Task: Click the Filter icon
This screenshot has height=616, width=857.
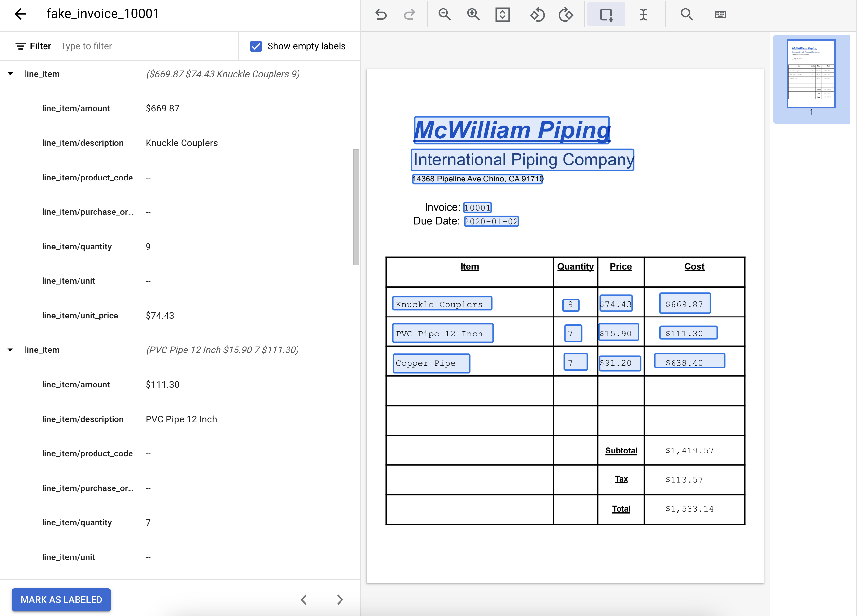Action: click(20, 46)
